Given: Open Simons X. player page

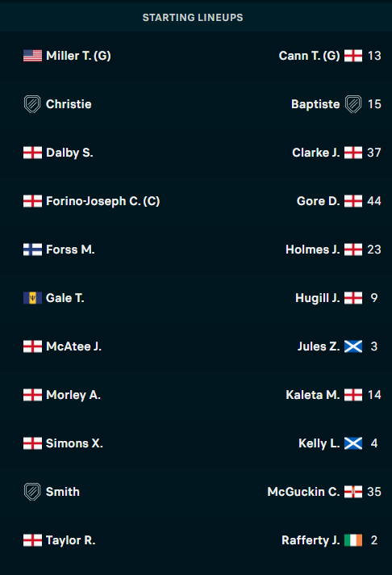Looking at the screenshot, I should click(x=74, y=443).
